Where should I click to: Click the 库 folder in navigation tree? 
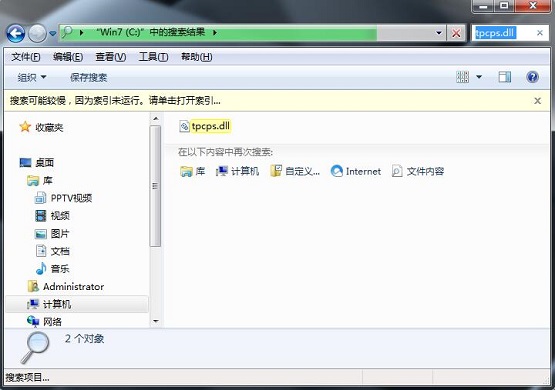(48, 180)
